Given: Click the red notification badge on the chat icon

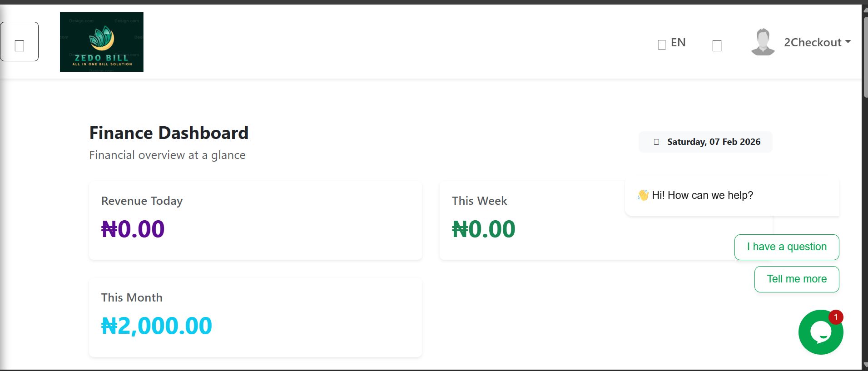Looking at the screenshot, I should [836, 317].
